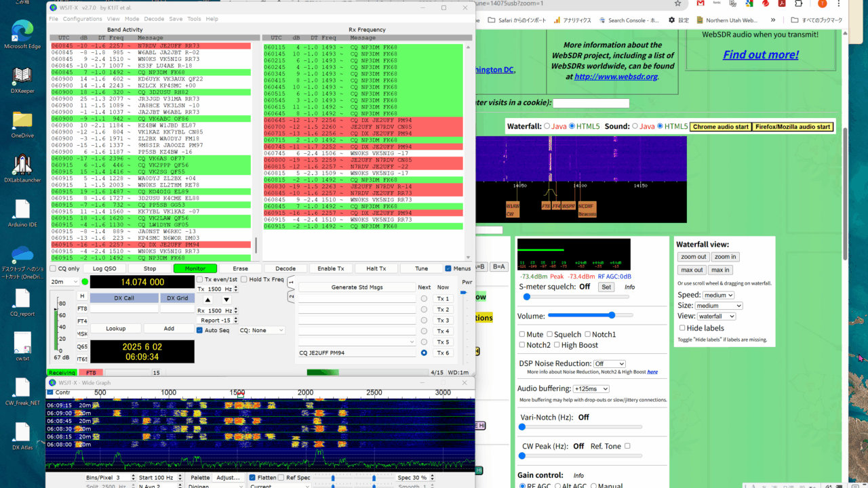
Task: Click the Vari-Notch slider handle
Action: coord(522,427)
